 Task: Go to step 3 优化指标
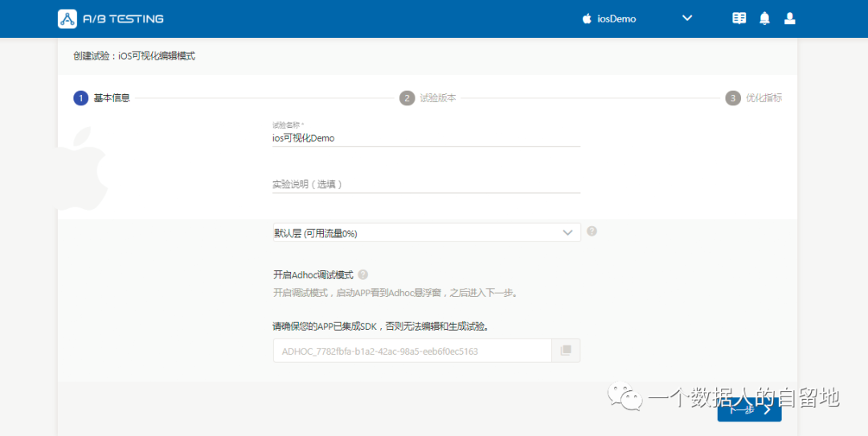(763, 98)
